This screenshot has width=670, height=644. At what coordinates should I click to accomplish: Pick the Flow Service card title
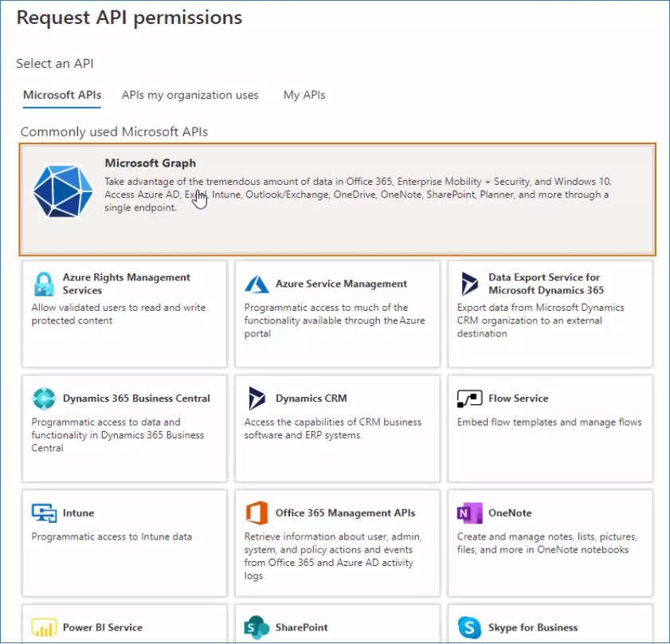519,399
